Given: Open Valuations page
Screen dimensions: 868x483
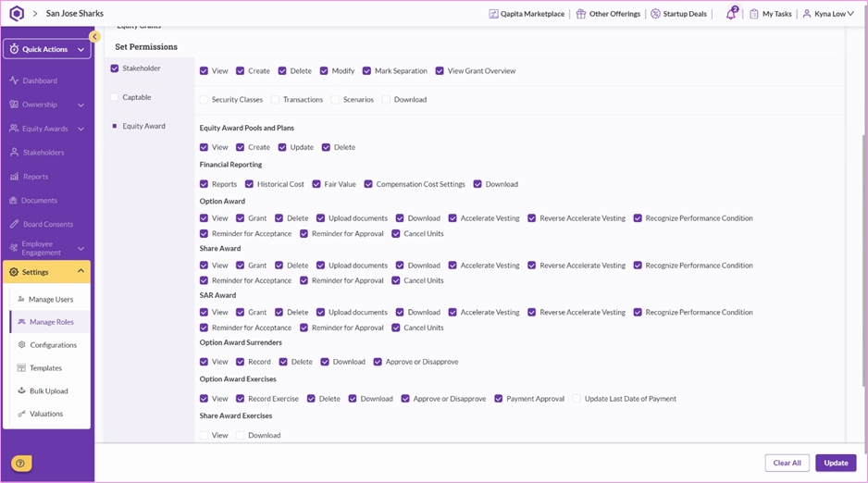Looking at the screenshot, I should click(46, 414).
